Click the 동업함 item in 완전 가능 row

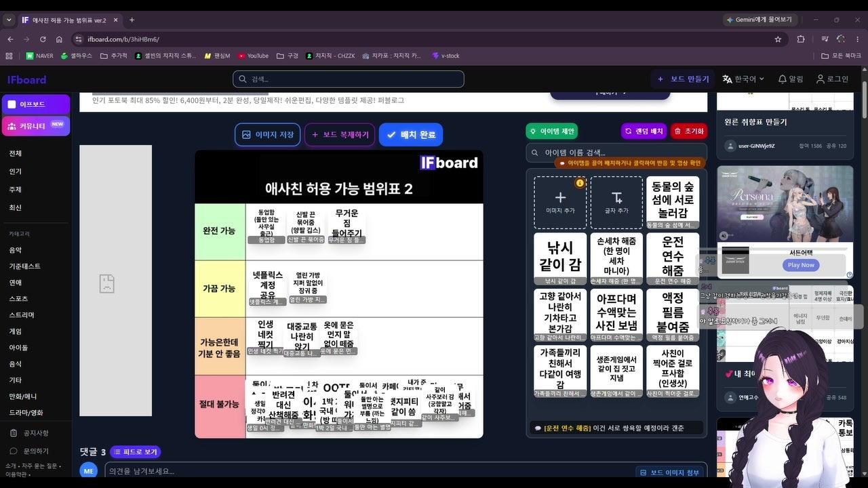pyautogui.click(x=267, y=225)
